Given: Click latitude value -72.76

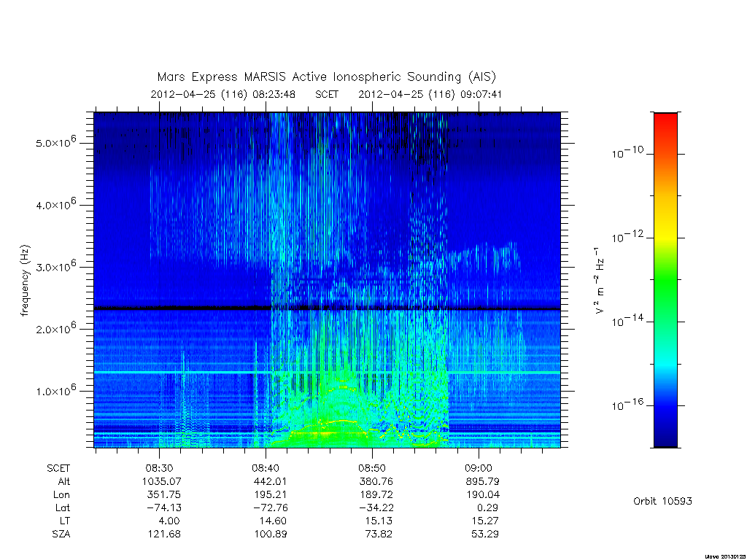Looking at the screenshot, I should (270, 507).
